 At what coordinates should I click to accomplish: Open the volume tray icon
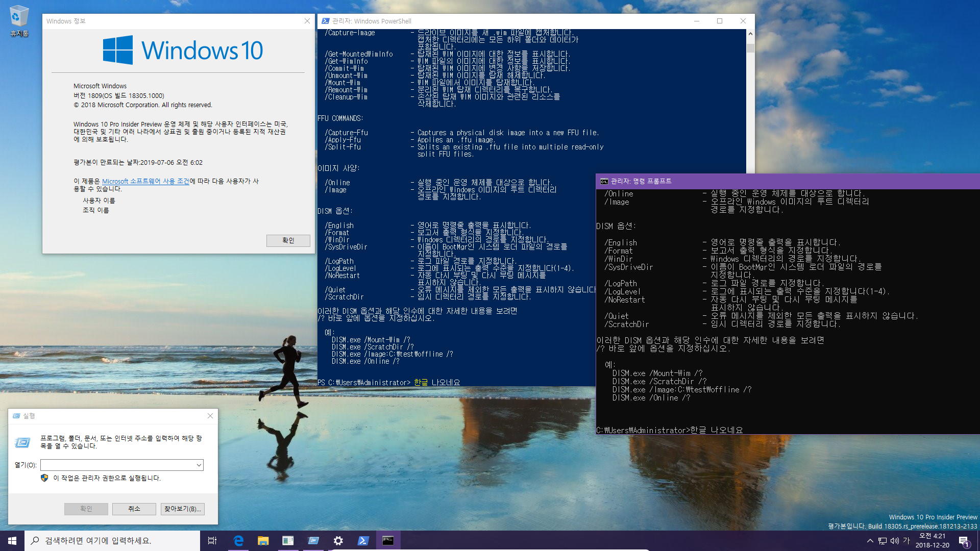(894, 541)
